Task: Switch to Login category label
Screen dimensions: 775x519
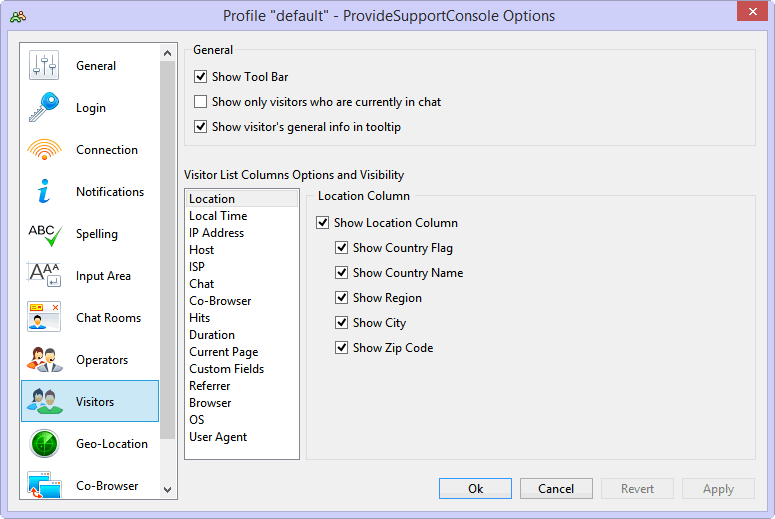Action: point(91,108)
